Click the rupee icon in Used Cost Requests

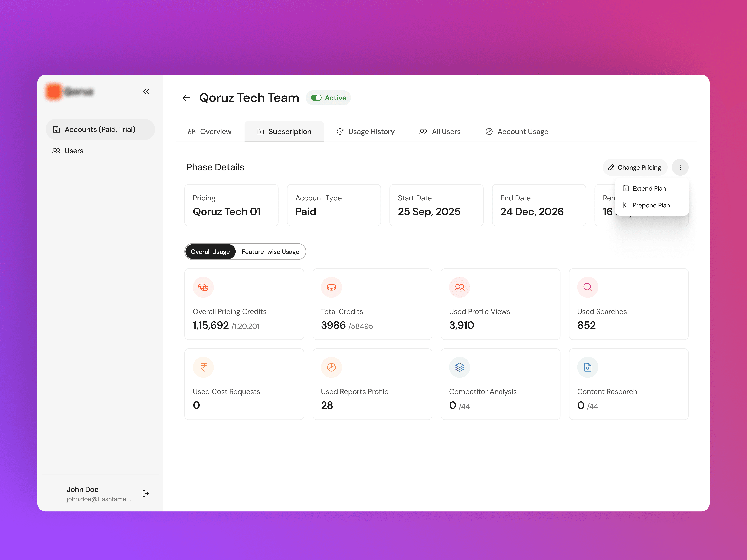coord(203,367)
